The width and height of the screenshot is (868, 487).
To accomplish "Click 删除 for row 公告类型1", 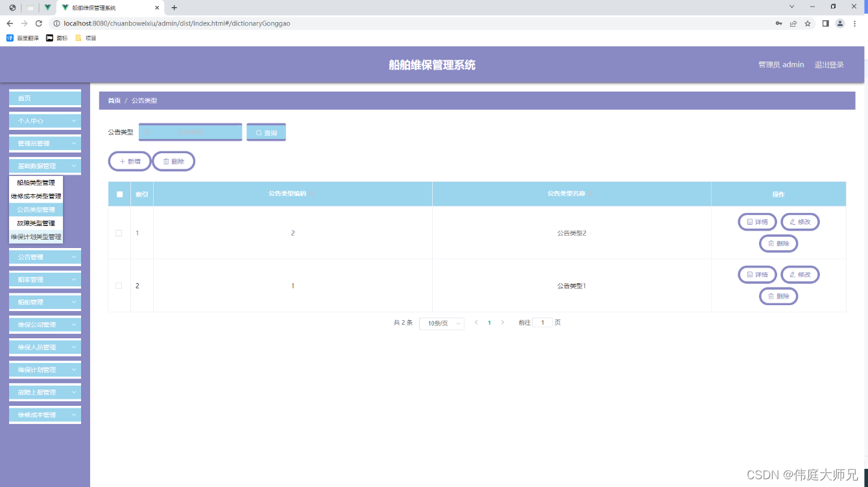I will point(778,296).
